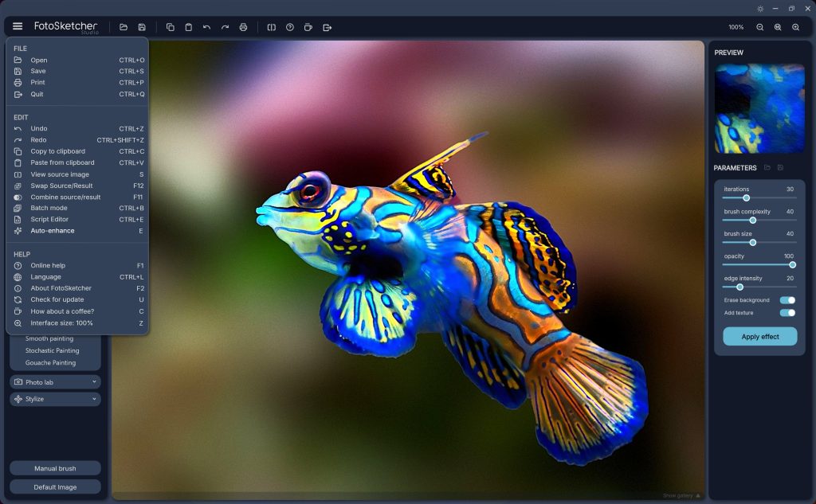Select How about a coffee? entry

(x=78, y=311)
